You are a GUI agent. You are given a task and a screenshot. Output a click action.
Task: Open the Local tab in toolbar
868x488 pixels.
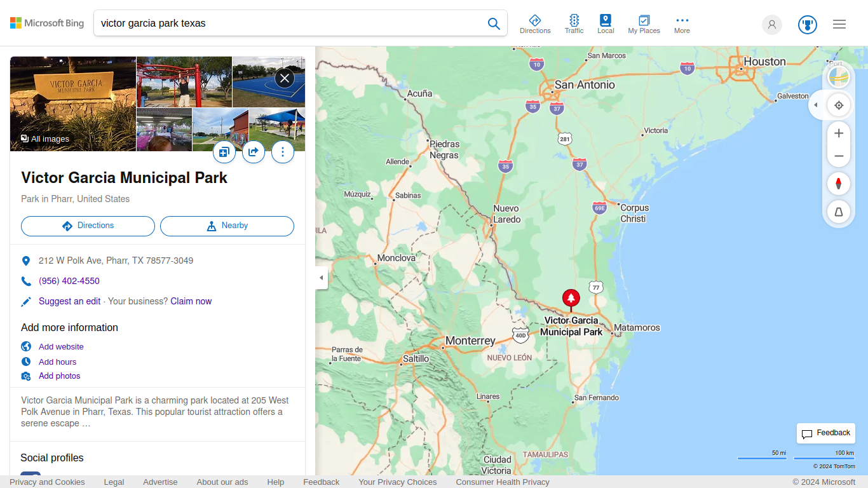click(x=606, y=24)
